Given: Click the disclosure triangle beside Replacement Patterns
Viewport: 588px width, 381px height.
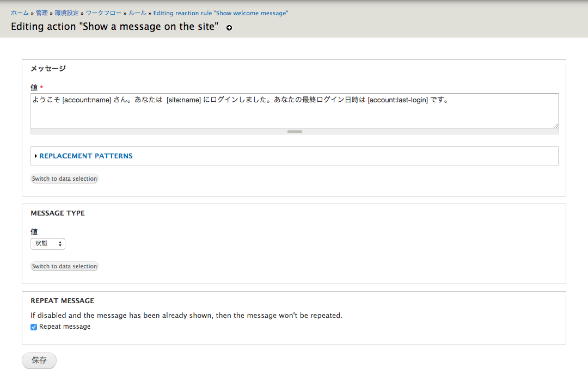Looking at the screenshot, I should (x=36, y=156).
